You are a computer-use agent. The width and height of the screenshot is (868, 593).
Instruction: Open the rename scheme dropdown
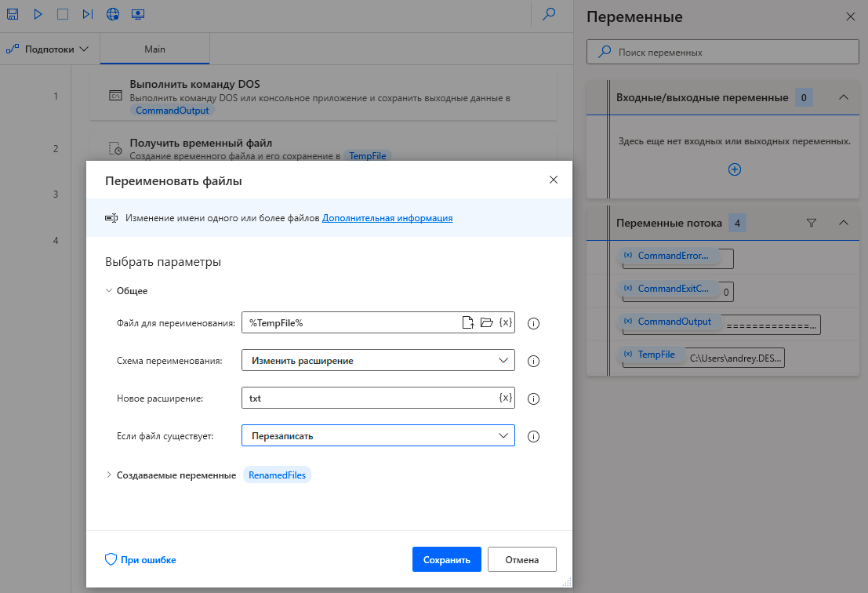[x=378, y=361]
